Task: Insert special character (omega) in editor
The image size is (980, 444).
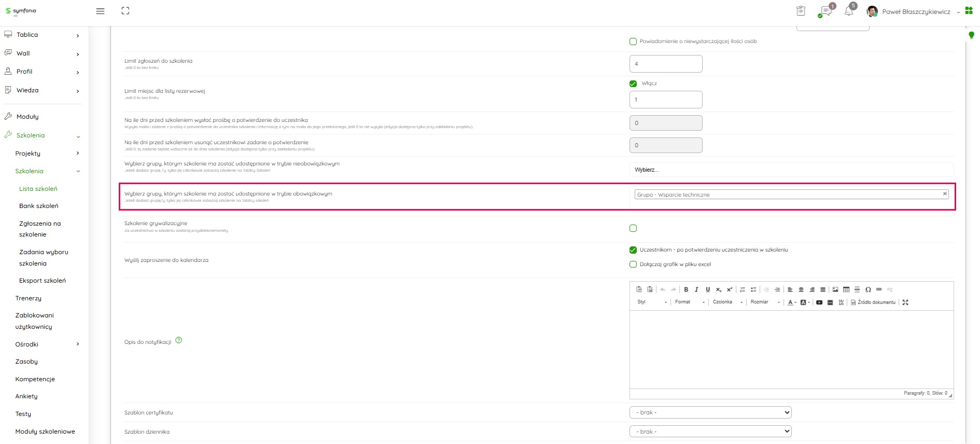Action: (868, 289)
